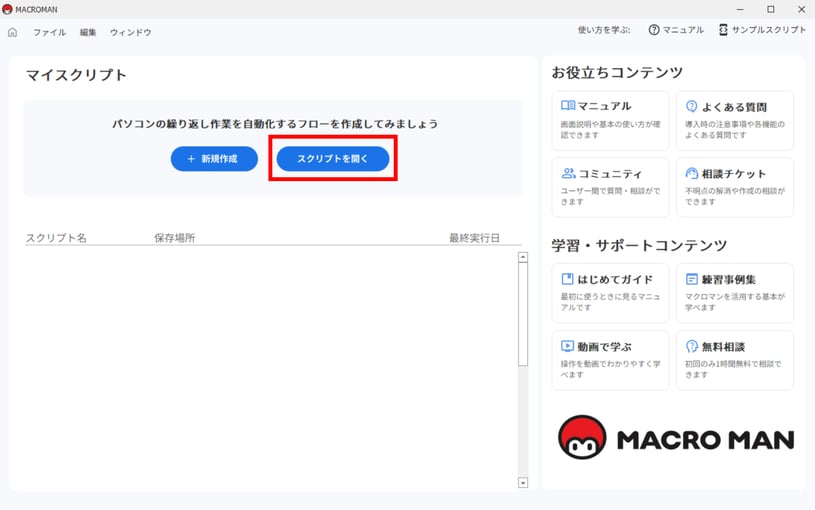The width and height of the screenshot is (815, 510).
Task: Open マニュアル from the top bar
Action: click(676, 30)
